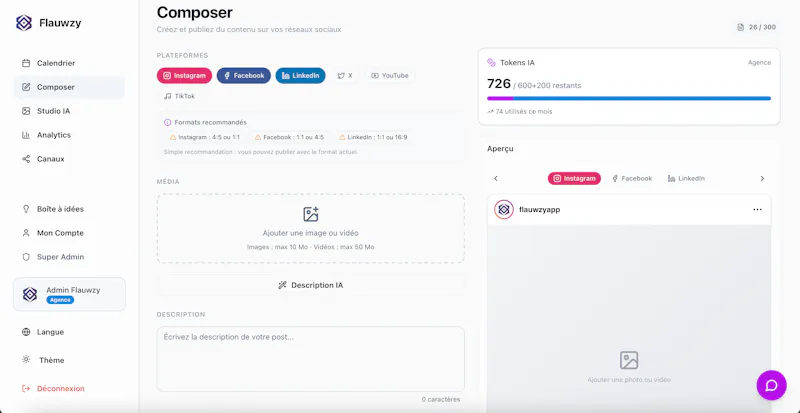The width and height of the screenshot is (800, 413).
Task: Enable the TikTok platform chip
Action: (x=179, y=96)
